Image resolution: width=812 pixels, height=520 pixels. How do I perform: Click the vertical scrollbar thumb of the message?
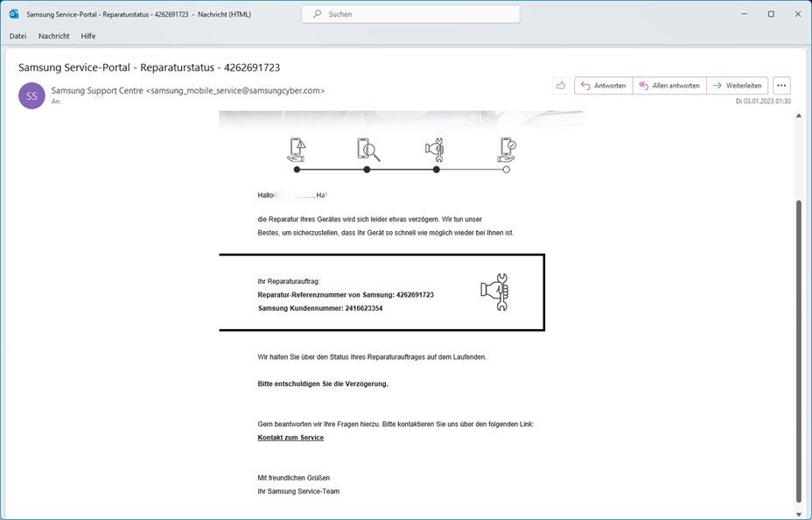799,351
